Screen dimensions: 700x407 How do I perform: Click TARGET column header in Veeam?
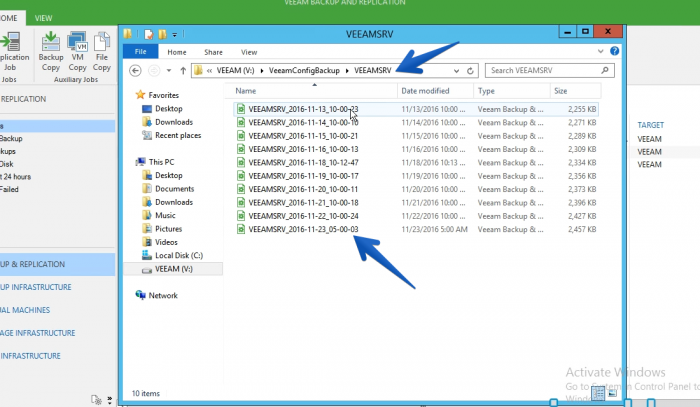click(650, 125)
